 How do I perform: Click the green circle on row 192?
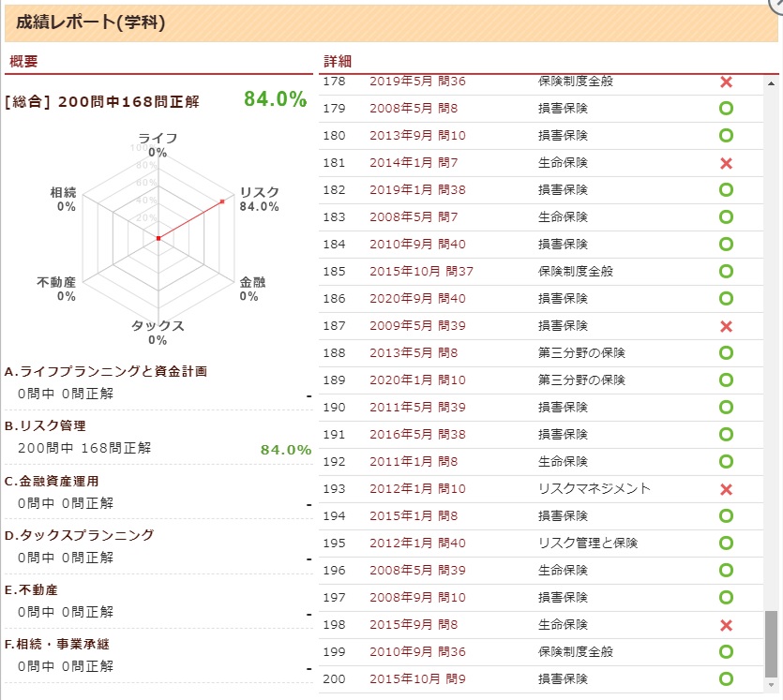coord(726,462)
